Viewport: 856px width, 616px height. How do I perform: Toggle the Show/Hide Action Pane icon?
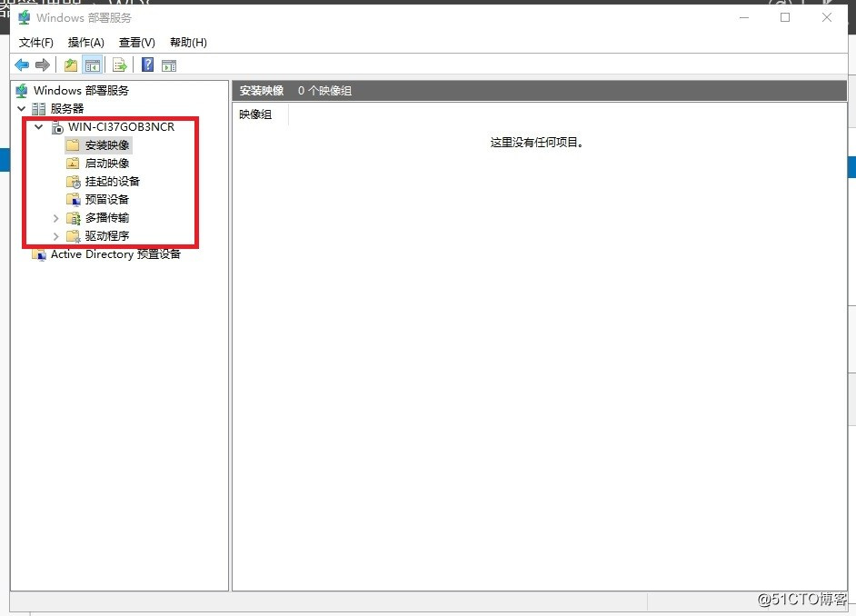169,65
